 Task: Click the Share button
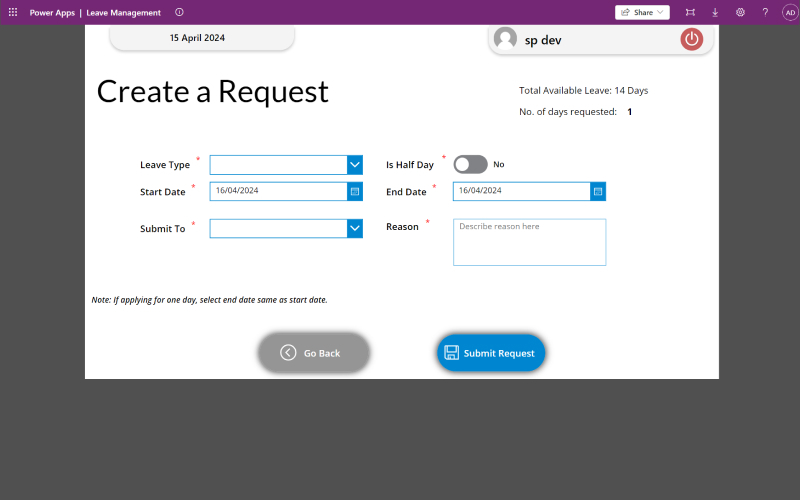(642, 12)
